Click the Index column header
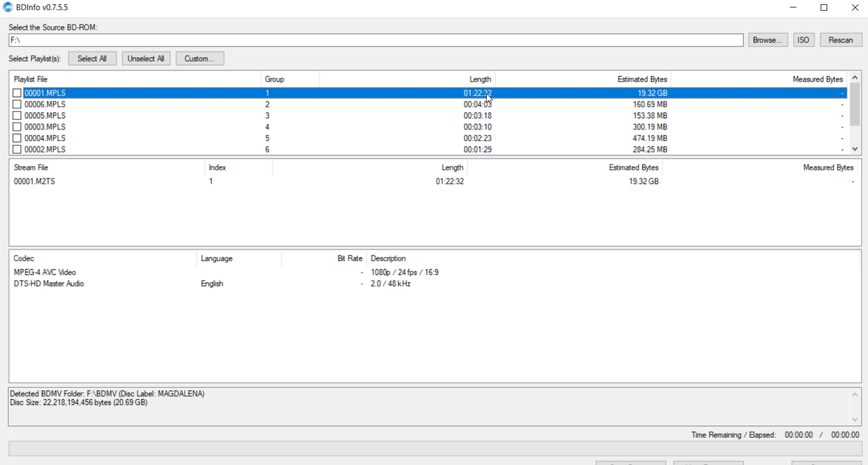This screenshot has height=465, width=868. [238, 167]
